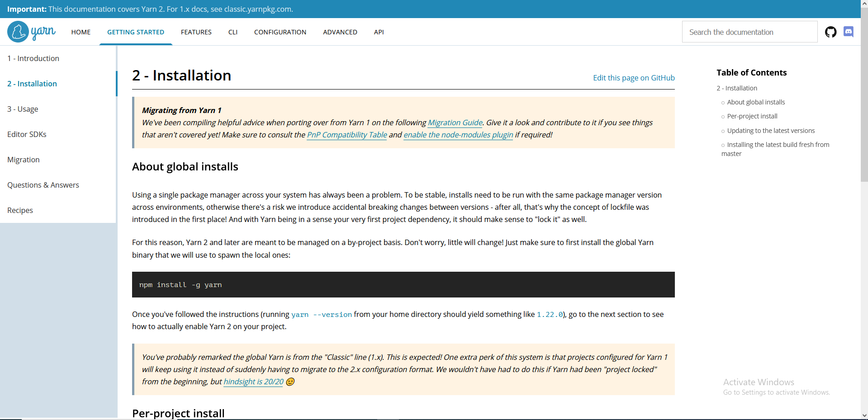Image resolution: width=868 pixels, height=420 pixels.
Task: Click Edit this page on GitHub
Action: (x=634, y=78)
